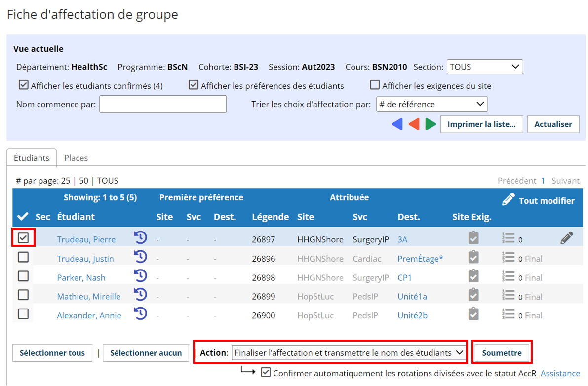Open numbered list icon for Mathieu, Mireille
Screen dimensions: 588x386
coord(508,295)
